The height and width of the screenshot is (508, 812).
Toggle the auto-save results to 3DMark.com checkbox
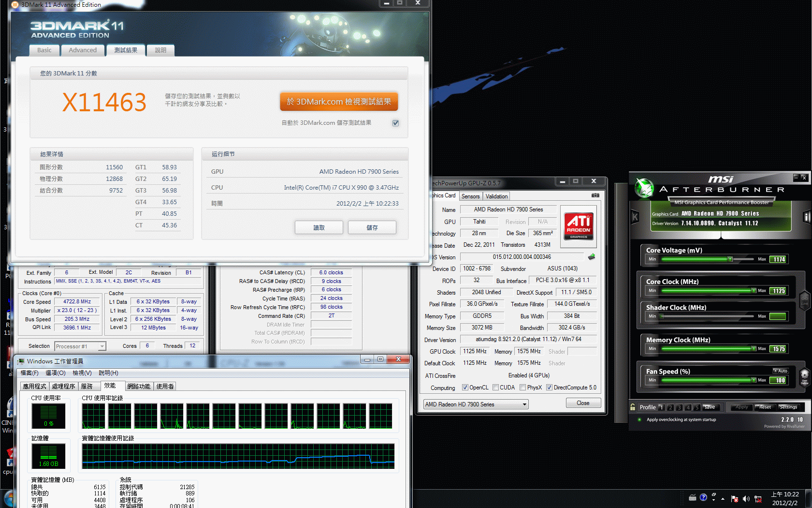pos(395,123)
